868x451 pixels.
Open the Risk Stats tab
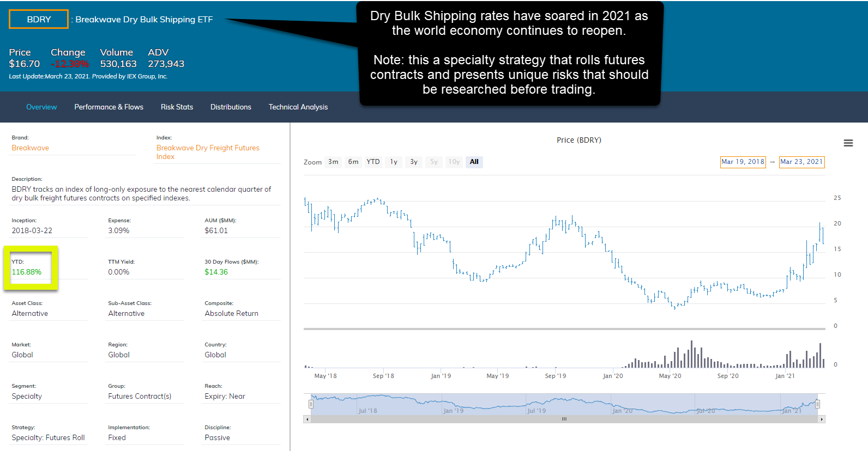[177, 107]
